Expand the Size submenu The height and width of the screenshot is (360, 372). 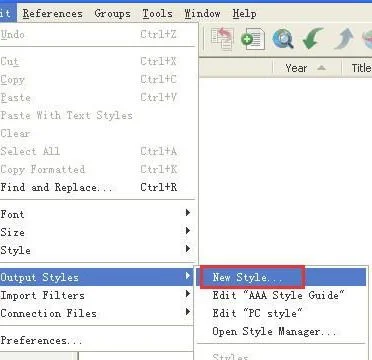96,232
